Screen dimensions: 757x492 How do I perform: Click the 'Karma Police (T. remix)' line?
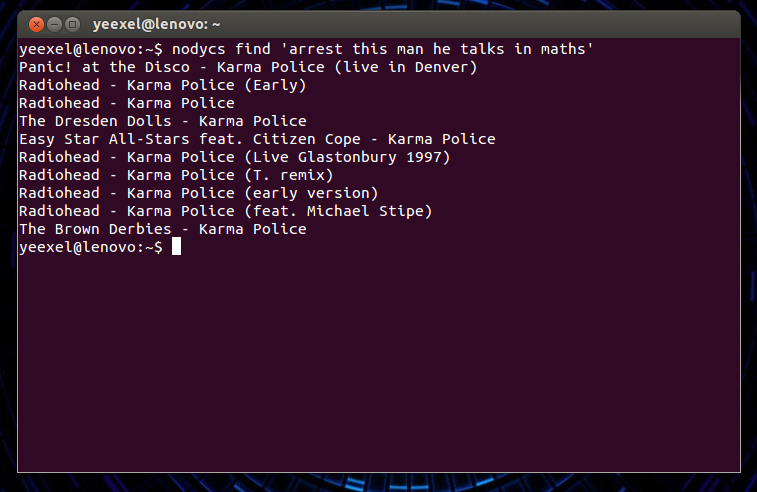(176, 175)
